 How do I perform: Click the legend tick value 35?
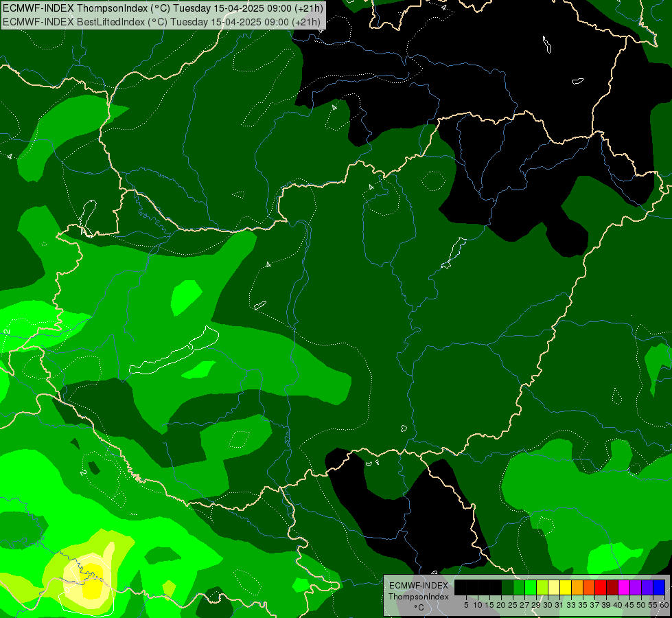point(583,605)
